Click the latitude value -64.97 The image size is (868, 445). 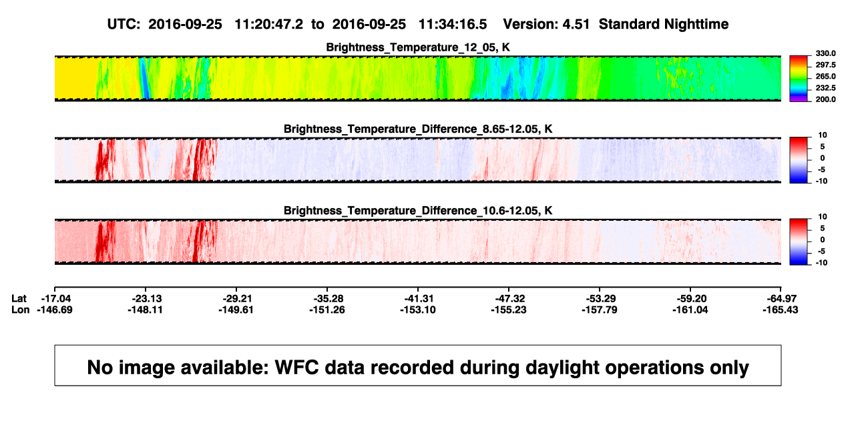tap(783, 298)
